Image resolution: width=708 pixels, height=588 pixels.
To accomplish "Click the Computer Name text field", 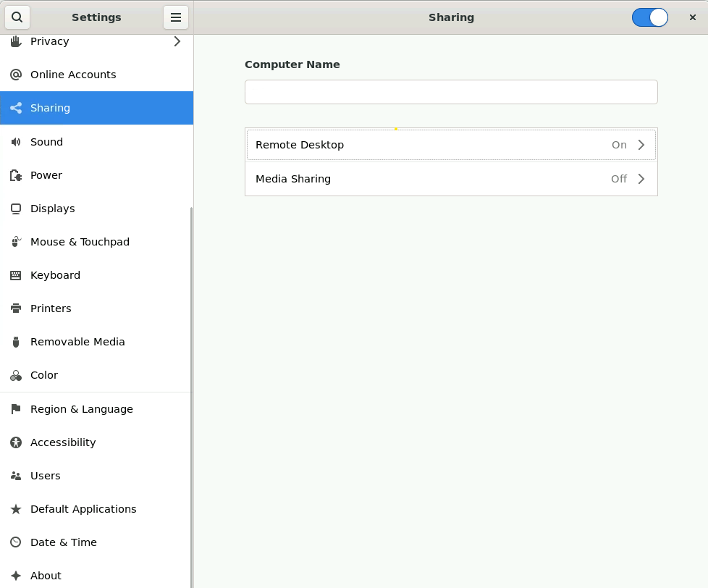I will pyautogui.click(x=451, y=92).
